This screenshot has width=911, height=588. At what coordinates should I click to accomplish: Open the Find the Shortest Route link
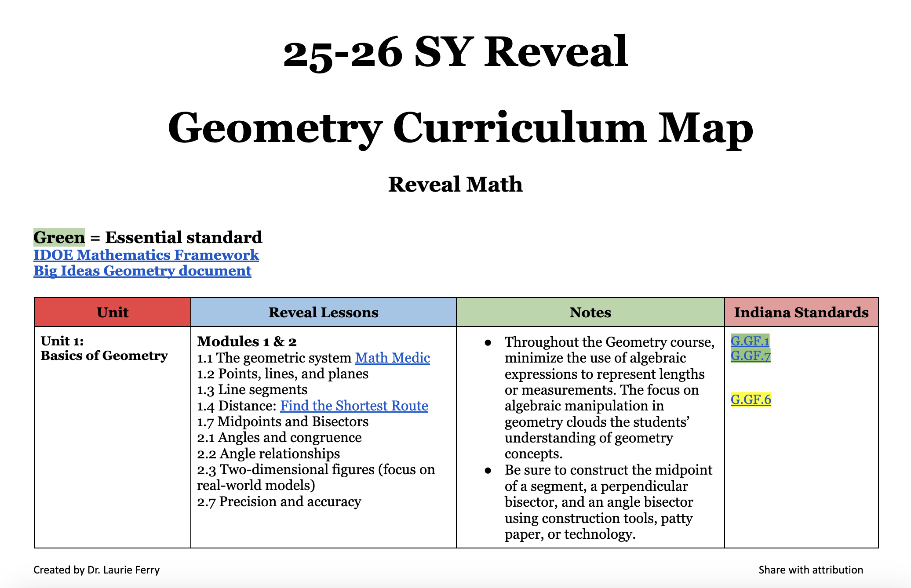tap(354, 406)
